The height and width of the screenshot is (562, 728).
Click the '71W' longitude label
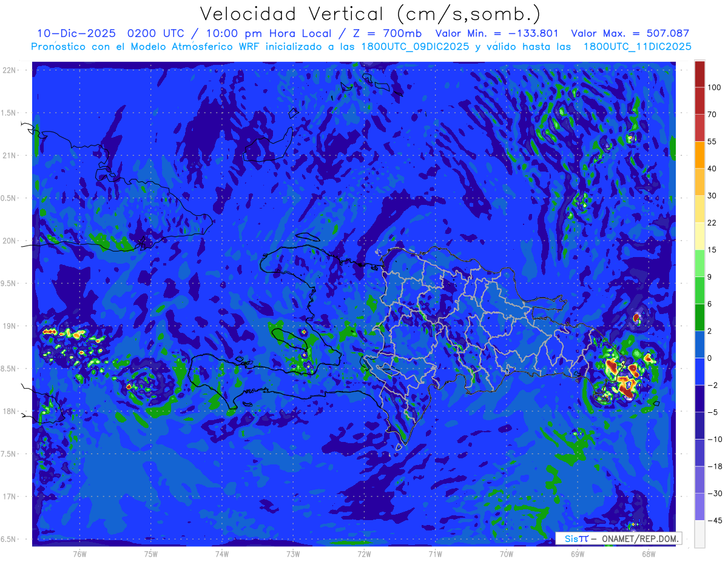tap(435, 554)
